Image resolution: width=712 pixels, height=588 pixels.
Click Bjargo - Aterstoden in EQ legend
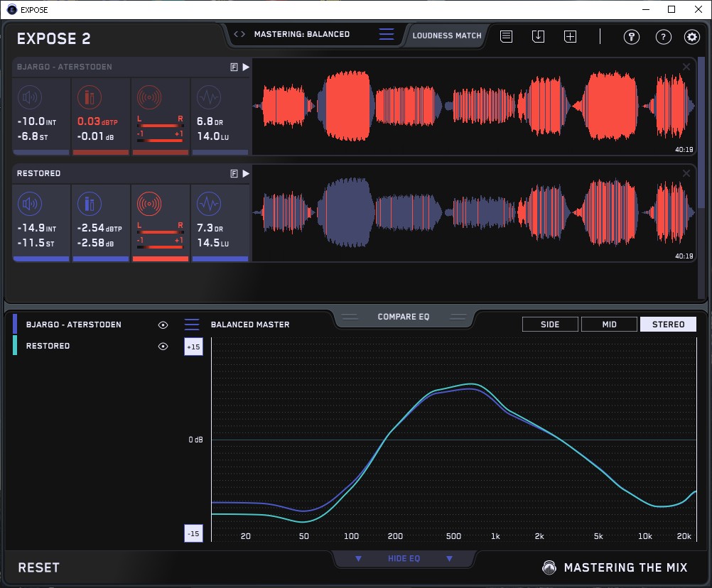tap(74, 325)
